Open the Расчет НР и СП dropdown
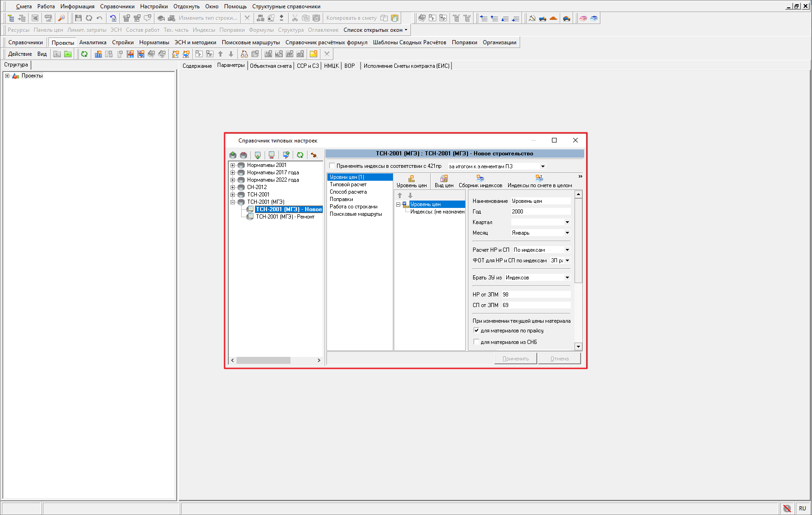Screen dimensions: 812x515 [x=567, y=250]
